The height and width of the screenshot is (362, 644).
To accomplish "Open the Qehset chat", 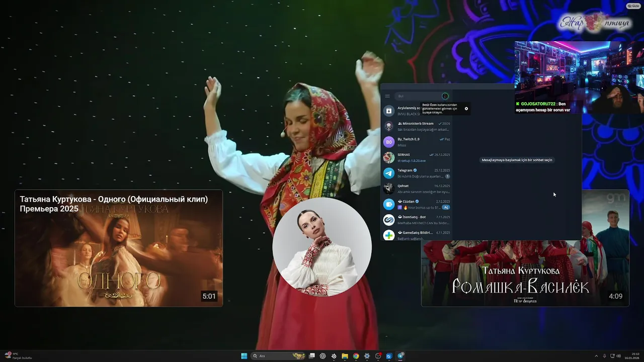I will [x=417, y=189].
